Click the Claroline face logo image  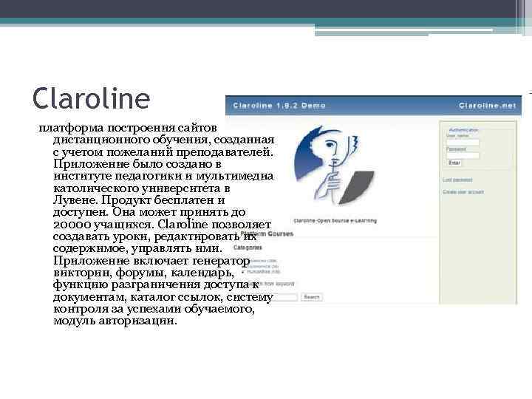tap(335, 166)
